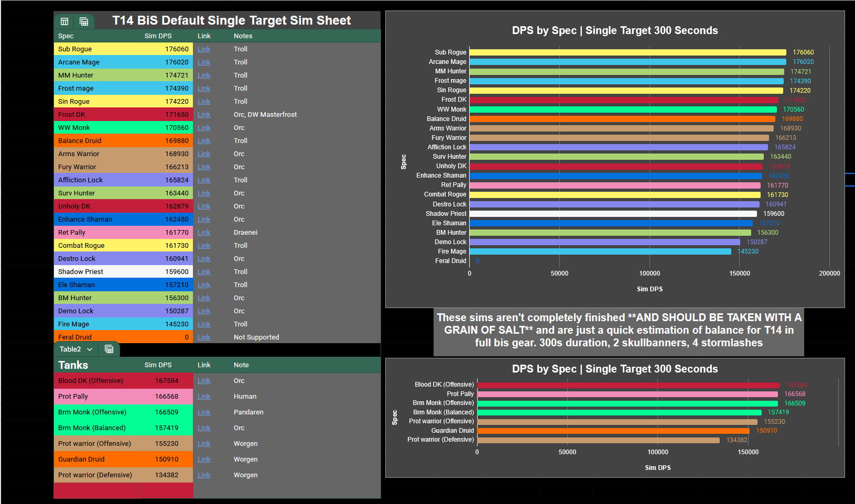Click the Blood DK (Offensive) bar in tank chart
This screenshot has height=504, width=855.
click(x=628, y=385)
